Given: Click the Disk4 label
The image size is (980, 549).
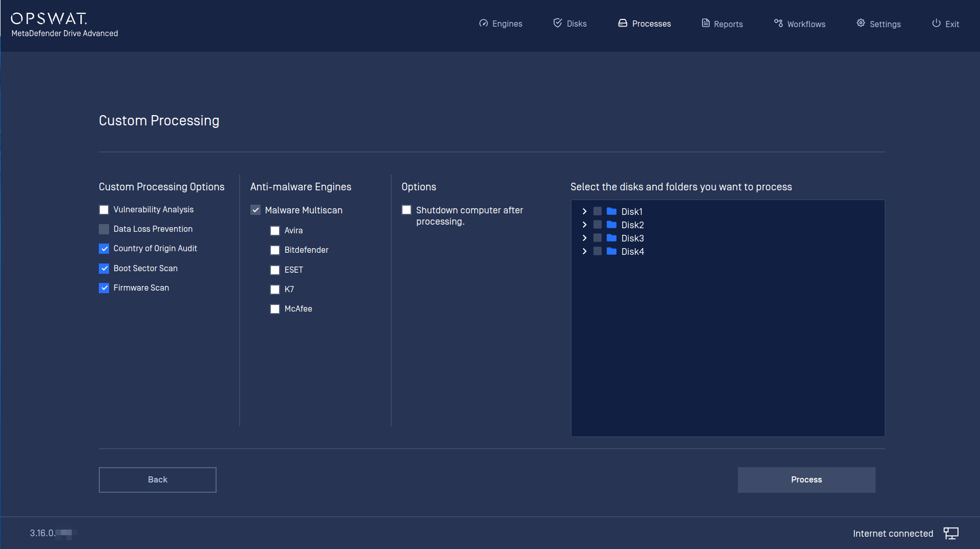Looking at the screenshot, I should (x=633, y=252).
